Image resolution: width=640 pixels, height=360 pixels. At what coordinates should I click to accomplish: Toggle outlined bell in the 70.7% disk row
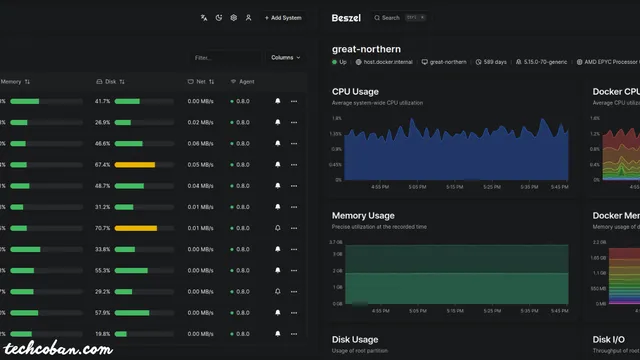(x=278, y=228)
